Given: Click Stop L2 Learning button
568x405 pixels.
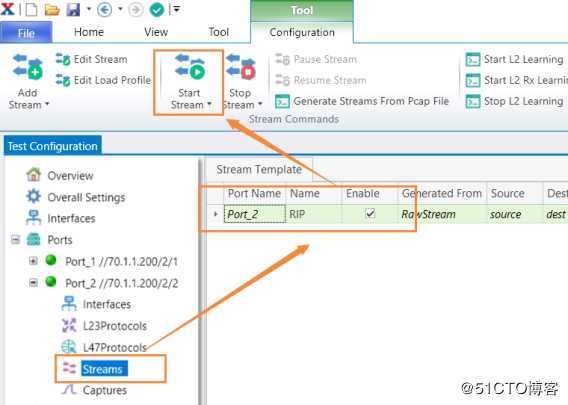Looking at the screenshot, I should (514, 101).
